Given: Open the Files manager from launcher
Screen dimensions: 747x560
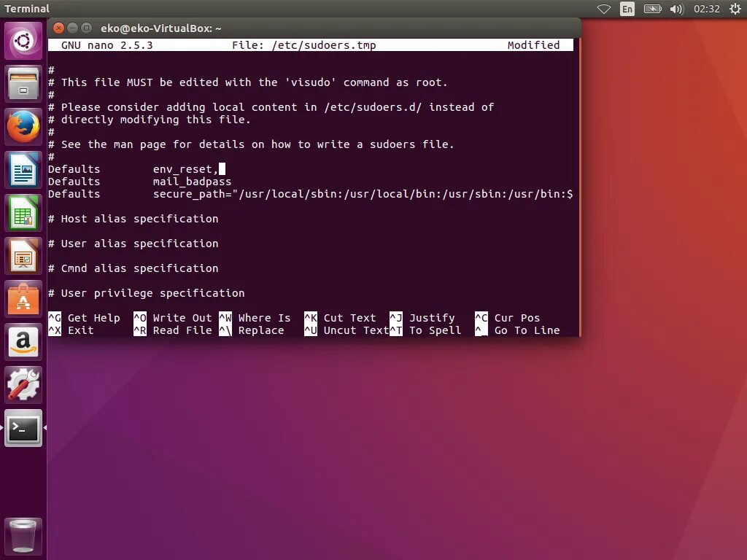Looking at the screenshot, I should coord(23,84).
